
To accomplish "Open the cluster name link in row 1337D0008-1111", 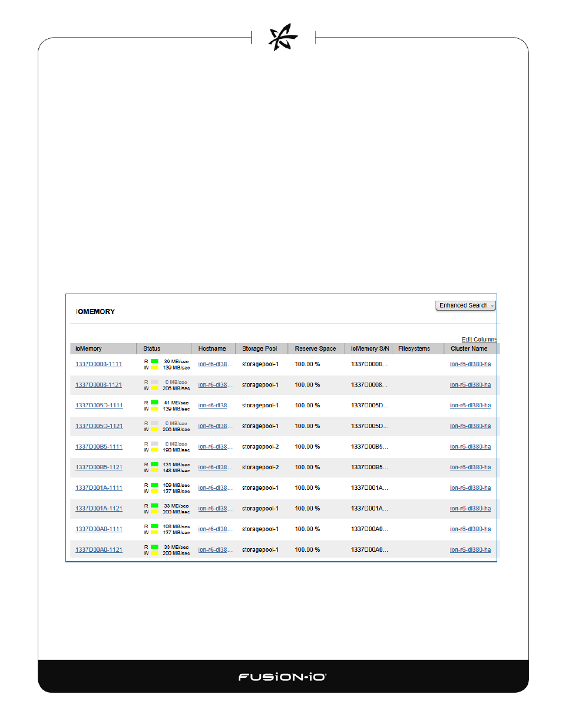I will [470, 364].
